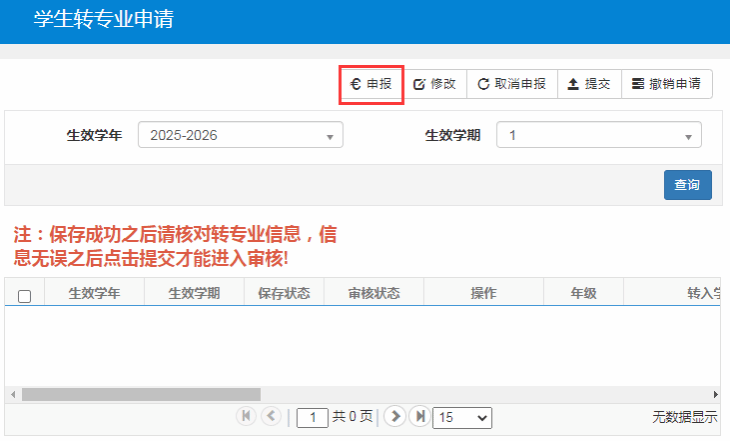Click the 撤销申请 button
The height and width of the screenshot is (441, 730).
pos(666,85)
